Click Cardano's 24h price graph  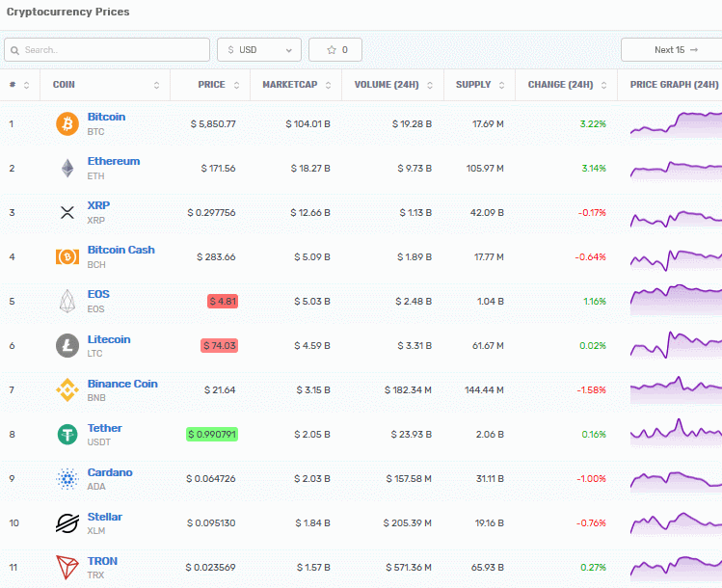coord(676,480)
